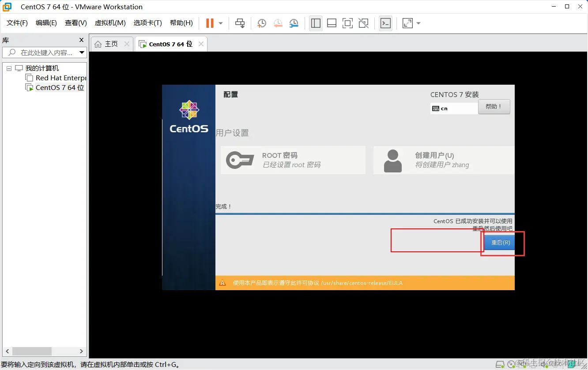
Task: Click the 完成！ status text
Action: tap(223, 206)
